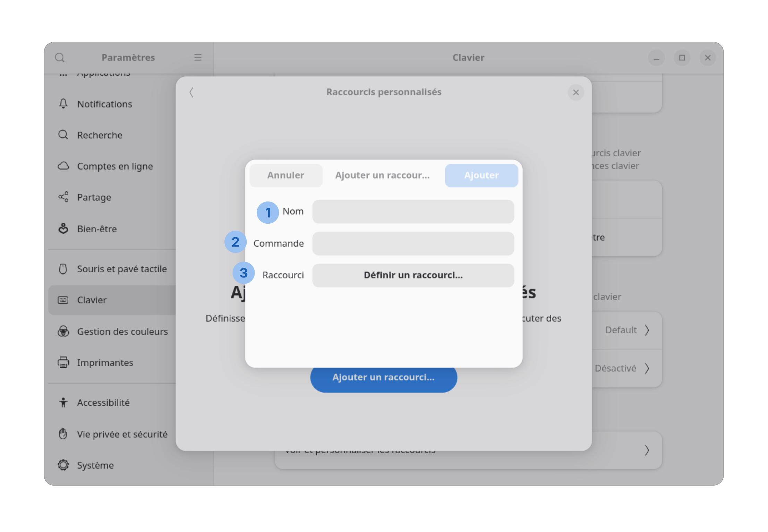Click the Commande text field
Viewport: 768px width, 532px height.
point(413,243)
